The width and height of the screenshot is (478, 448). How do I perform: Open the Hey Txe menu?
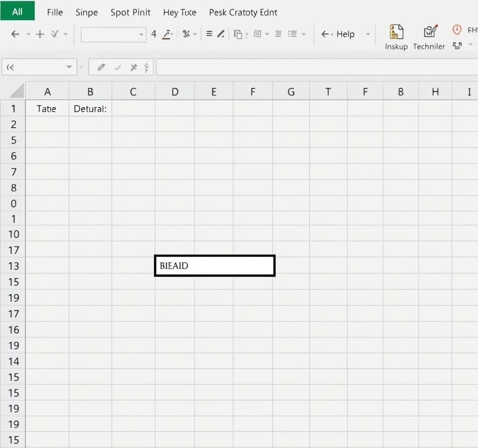(x=180, y=13)
